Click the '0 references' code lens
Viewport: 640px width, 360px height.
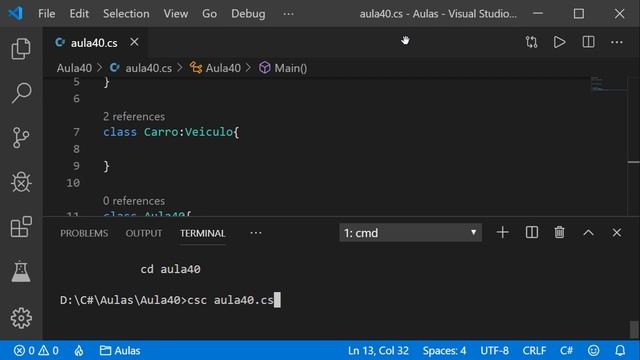coord(134,201)
